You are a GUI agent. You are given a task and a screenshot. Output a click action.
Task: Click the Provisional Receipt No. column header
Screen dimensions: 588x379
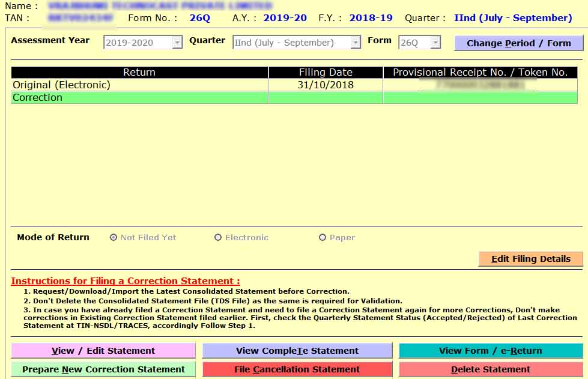point(480,73)
